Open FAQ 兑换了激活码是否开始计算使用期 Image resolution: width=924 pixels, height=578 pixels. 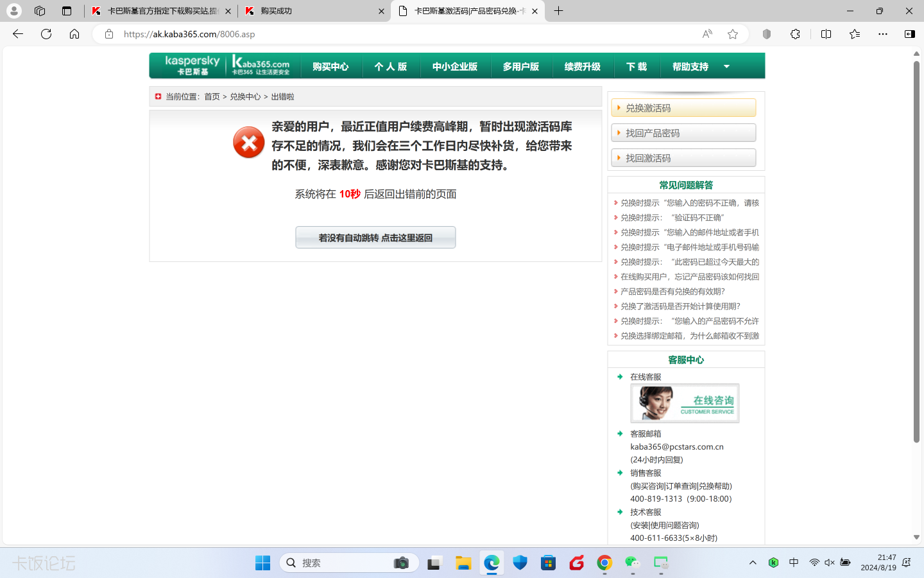tap(680, 306)
